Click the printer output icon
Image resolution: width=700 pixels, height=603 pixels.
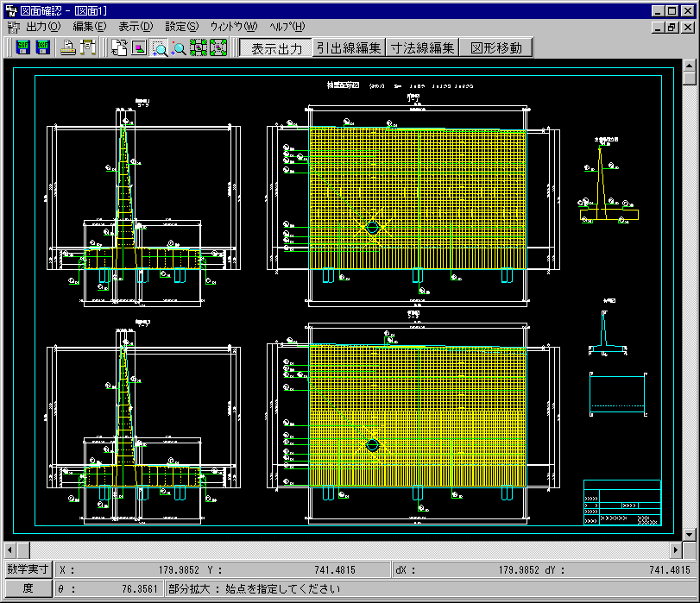[68, 47]
